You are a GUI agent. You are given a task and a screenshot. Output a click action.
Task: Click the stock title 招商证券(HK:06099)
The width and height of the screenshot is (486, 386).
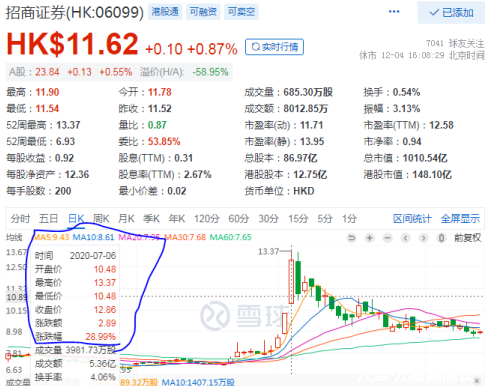(75, 13)
